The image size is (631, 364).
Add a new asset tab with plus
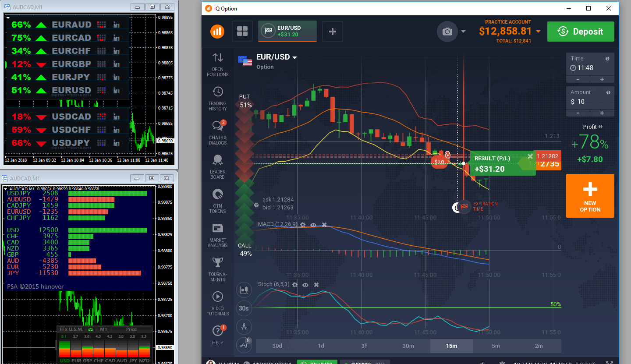click(x=333, y=31)
